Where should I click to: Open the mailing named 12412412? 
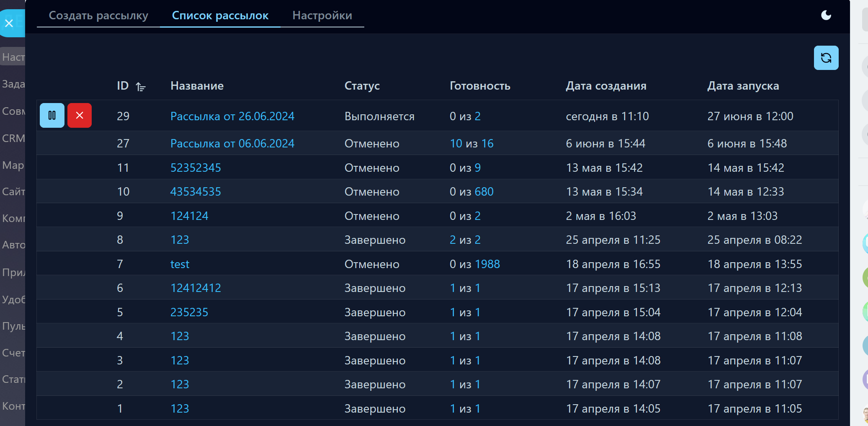coord(196,288)
